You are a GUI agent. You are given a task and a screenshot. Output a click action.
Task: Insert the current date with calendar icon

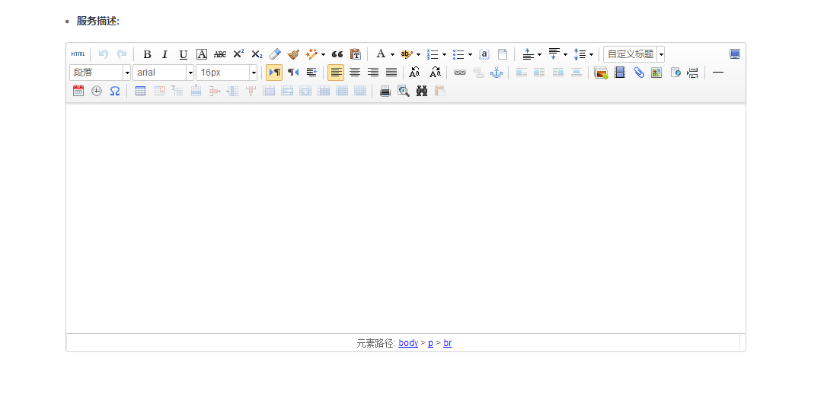(78, 91)
